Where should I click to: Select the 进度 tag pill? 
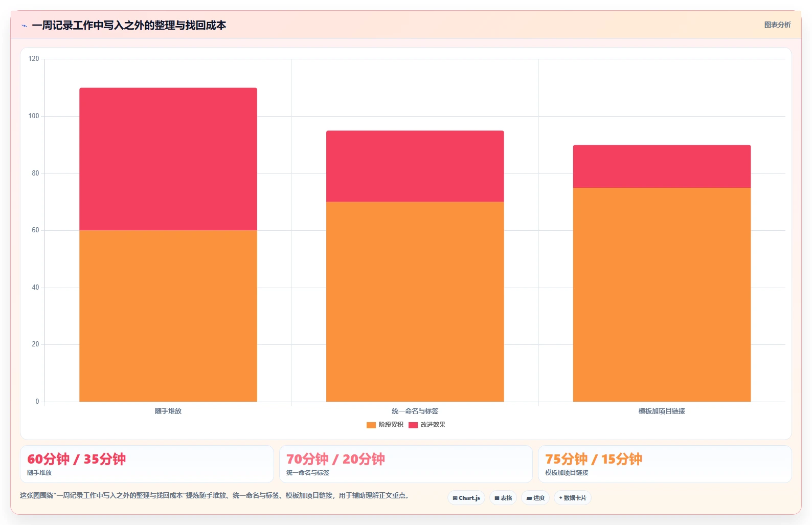535,498
